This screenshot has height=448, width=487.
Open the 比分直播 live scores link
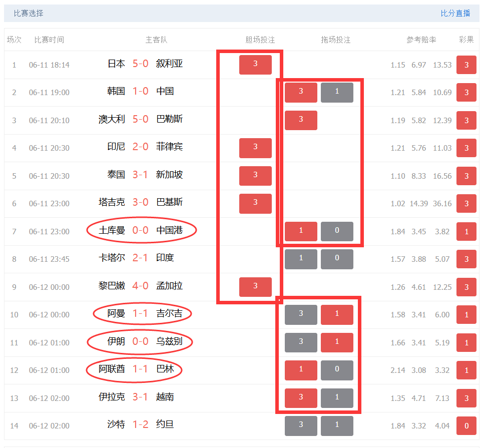[456, 13]
